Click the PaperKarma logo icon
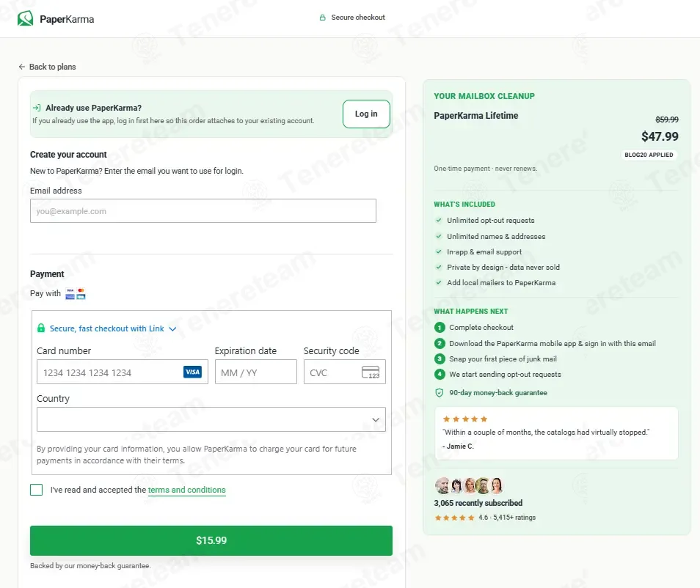 point(26,18)
